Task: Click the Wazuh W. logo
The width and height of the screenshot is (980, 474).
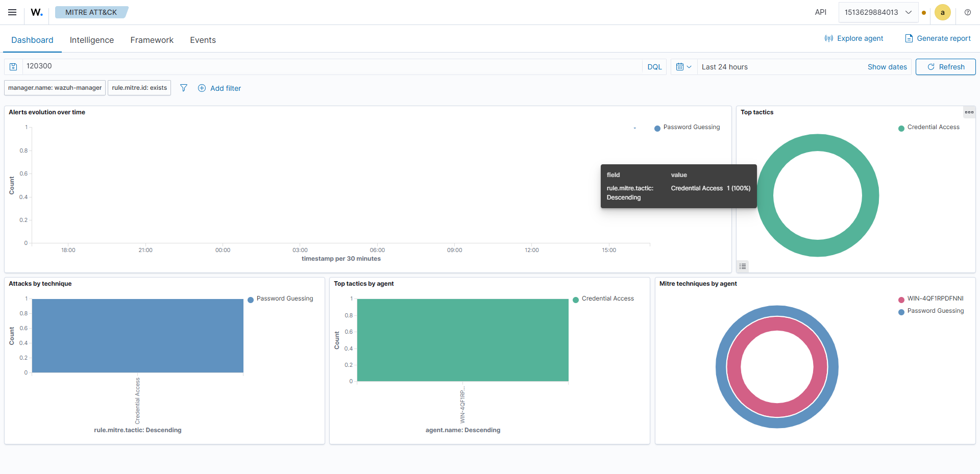Action: pos(37,12)
